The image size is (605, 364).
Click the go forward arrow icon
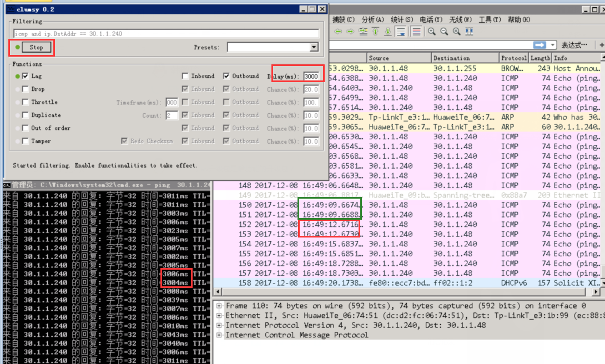(350, 32)
